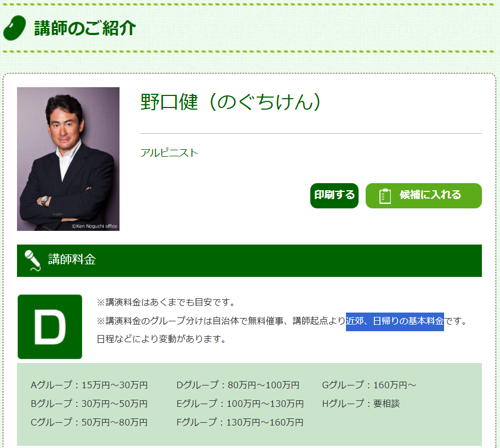Screen dimensions: 500x448
Task: Click the Hグループ：要相談 entry
Action: click(361, 404)
